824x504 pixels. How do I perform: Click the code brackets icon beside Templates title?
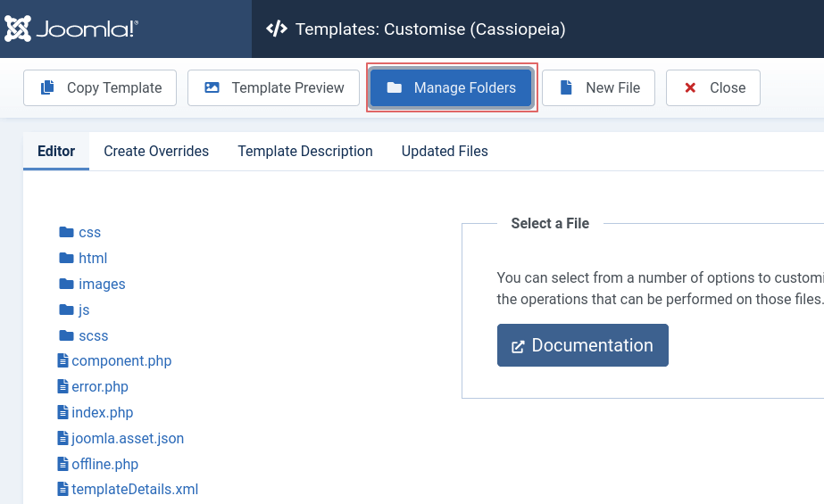(x=277, y=29)
